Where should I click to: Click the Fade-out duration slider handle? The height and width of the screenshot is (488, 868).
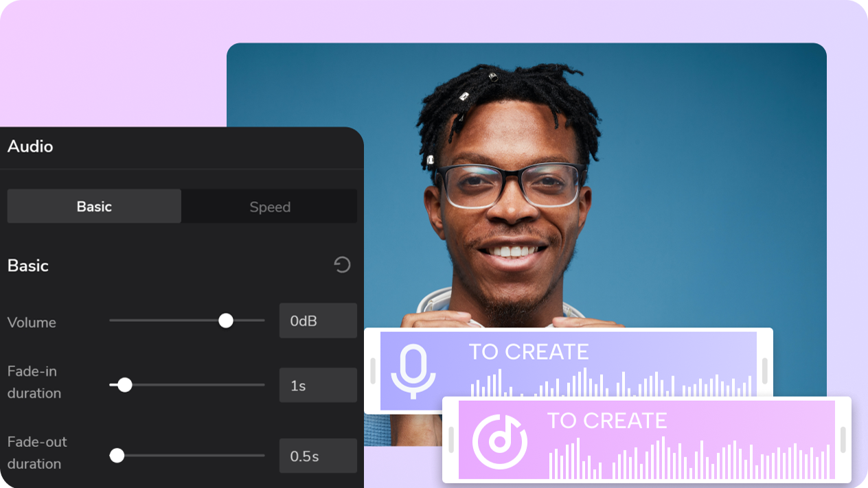tap(117, 455)
